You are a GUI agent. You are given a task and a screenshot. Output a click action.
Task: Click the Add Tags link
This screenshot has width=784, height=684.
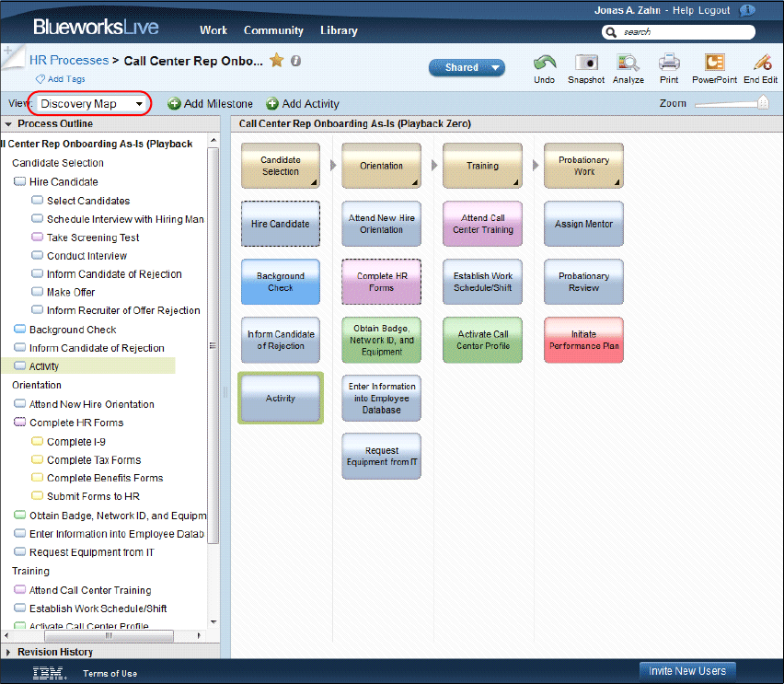tap(61, 79)
